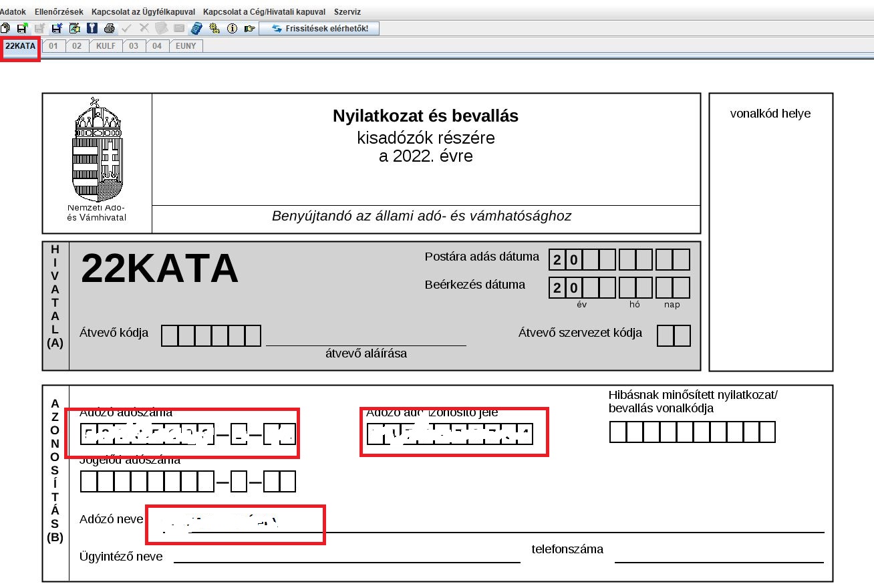Open settings with the gears icon
Screen dimensions: 874x588
tap(214, 28)
